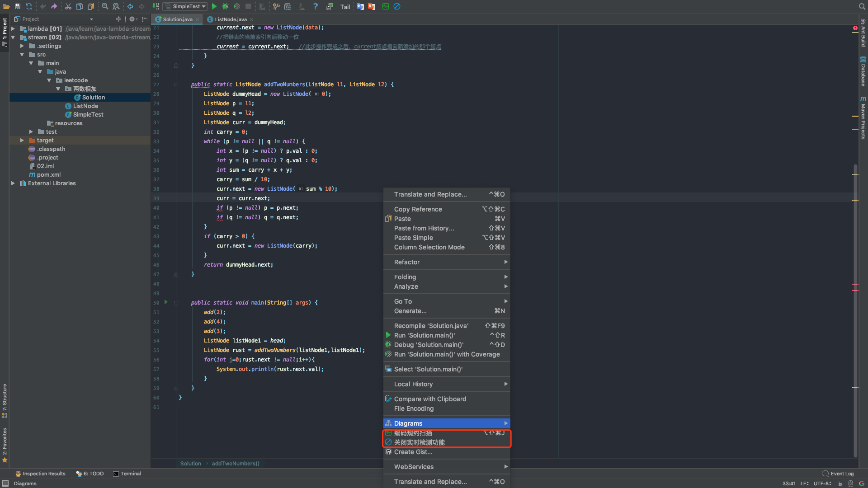Viewport: 868px width, 488px height.
Task: Expand the target folder in project tree
Action: [22, 141]
